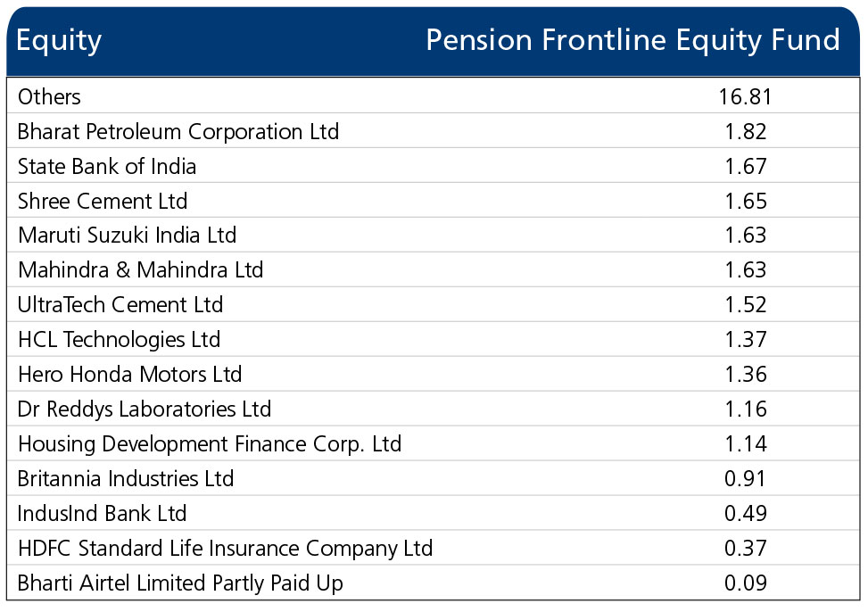Select the Pension Frontline Equity Fund header
The width and height of the screenshot is (868, 612).
[x=632, y=41]
